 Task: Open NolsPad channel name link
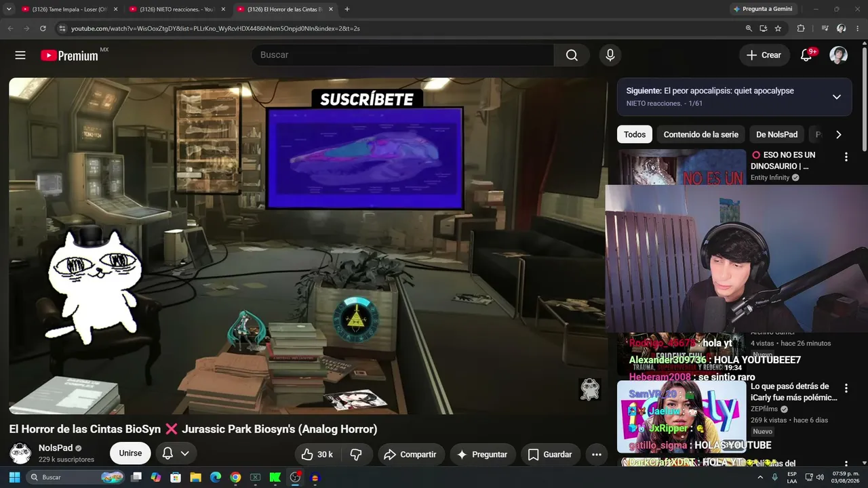(56, 448)
